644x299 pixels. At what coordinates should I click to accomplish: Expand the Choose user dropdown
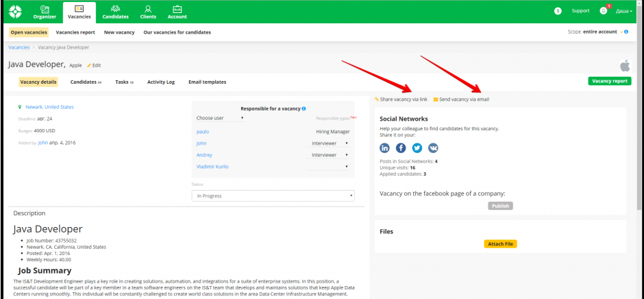click(219, 118)
